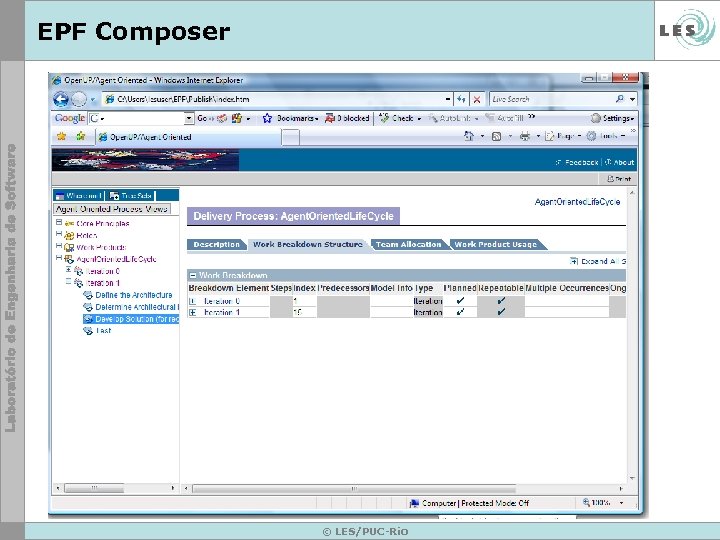
Task: Collapse Iteration 1 node in left tree
Action: (68, 281)
